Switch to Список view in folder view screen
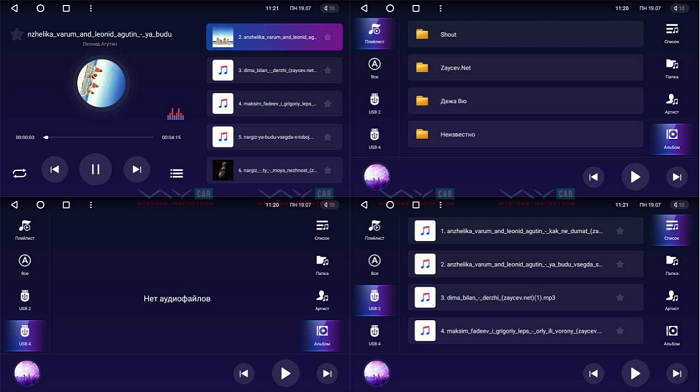The image size is (700, 392). [672, 33]
